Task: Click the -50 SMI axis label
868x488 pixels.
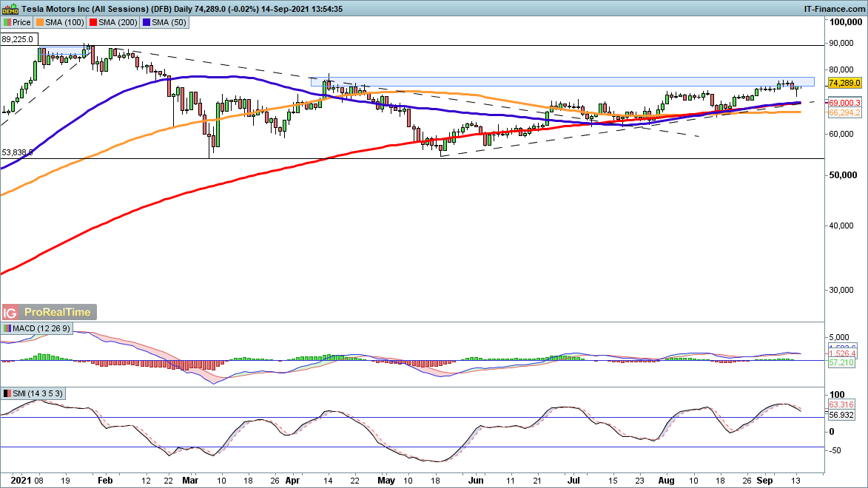Action: [835, 450]
